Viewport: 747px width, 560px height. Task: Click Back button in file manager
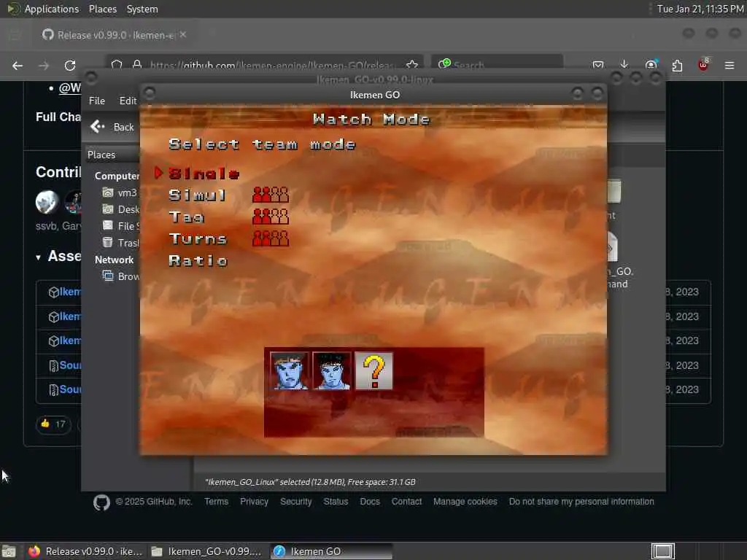(112, 127)
